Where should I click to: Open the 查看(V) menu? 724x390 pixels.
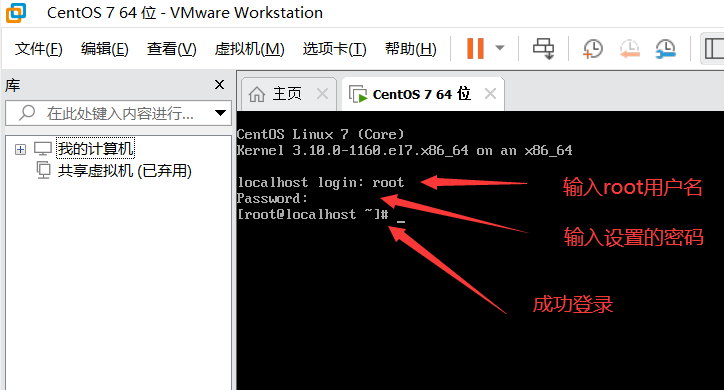pos(171,48)
